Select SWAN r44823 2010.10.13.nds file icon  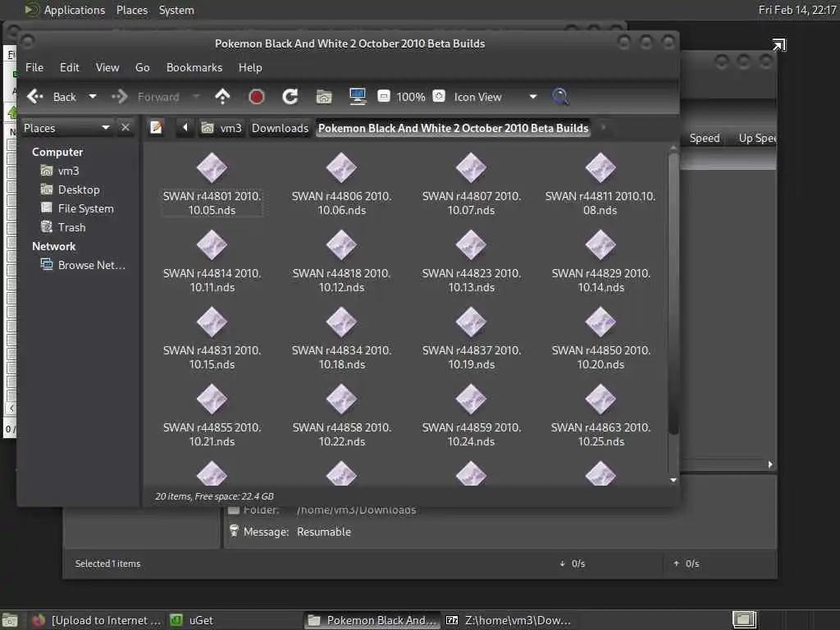click(471, 244)
